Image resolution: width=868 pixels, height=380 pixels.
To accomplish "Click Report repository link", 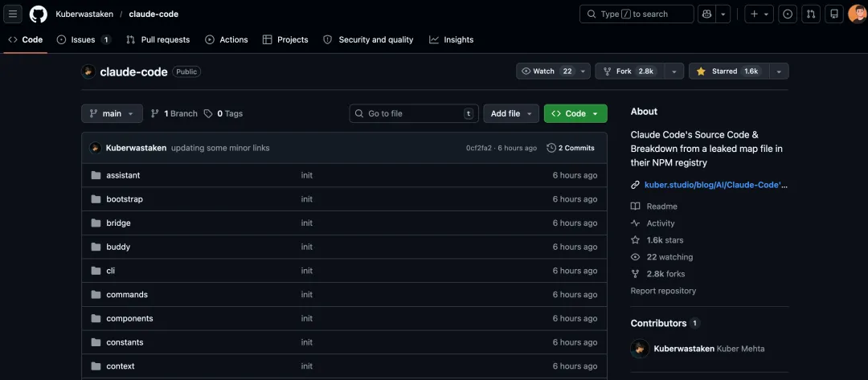I will click(663, 290).
